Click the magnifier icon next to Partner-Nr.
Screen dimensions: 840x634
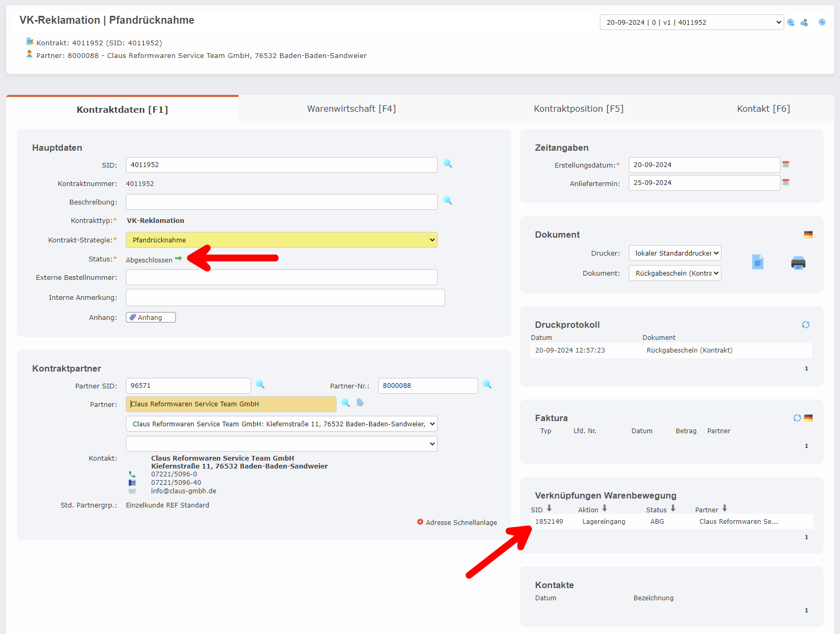(x=487, y=385)
